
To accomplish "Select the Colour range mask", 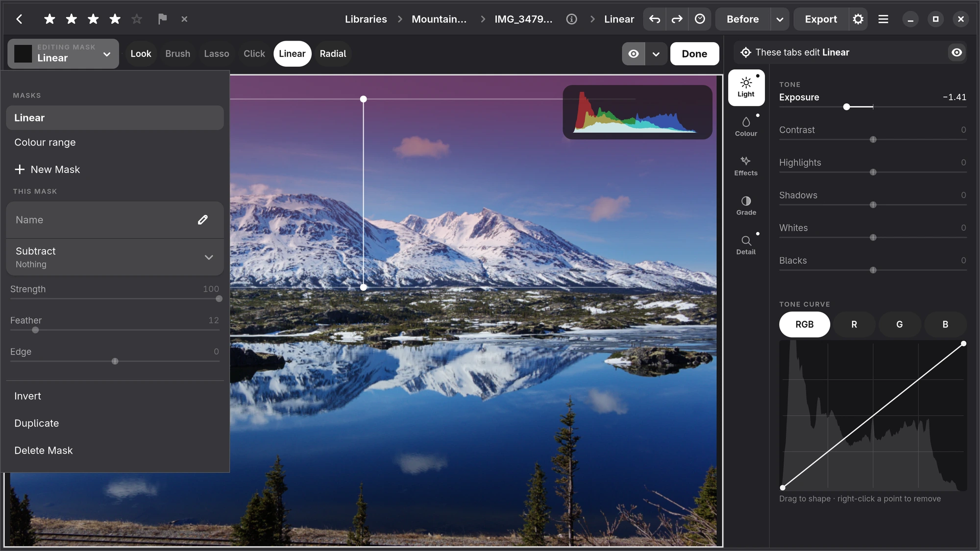I will point(115,143).
